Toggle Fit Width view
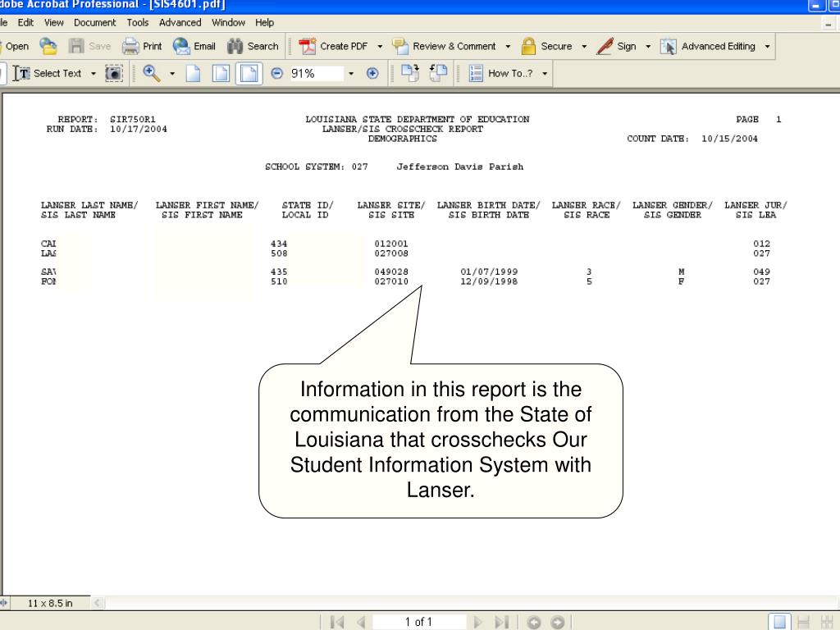The width and height of the screenshot is (840, 630). 249,73
